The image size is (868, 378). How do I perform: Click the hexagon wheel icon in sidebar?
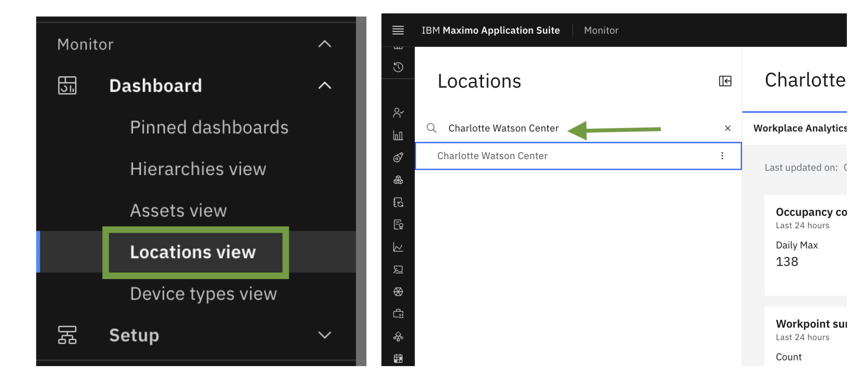[x=398, y=292]
